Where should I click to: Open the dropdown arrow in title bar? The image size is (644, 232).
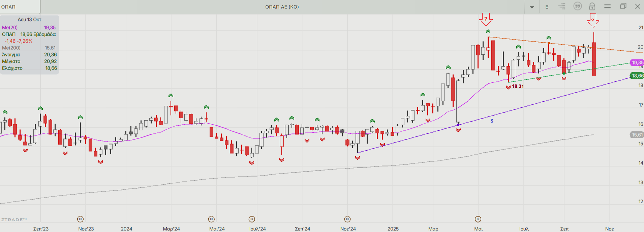pos(532,7)
